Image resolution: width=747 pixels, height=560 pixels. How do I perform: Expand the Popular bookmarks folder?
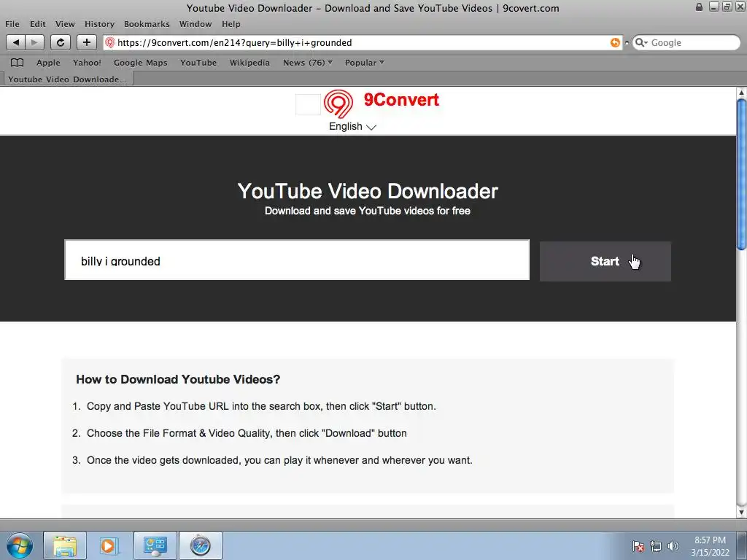(364, 63)
